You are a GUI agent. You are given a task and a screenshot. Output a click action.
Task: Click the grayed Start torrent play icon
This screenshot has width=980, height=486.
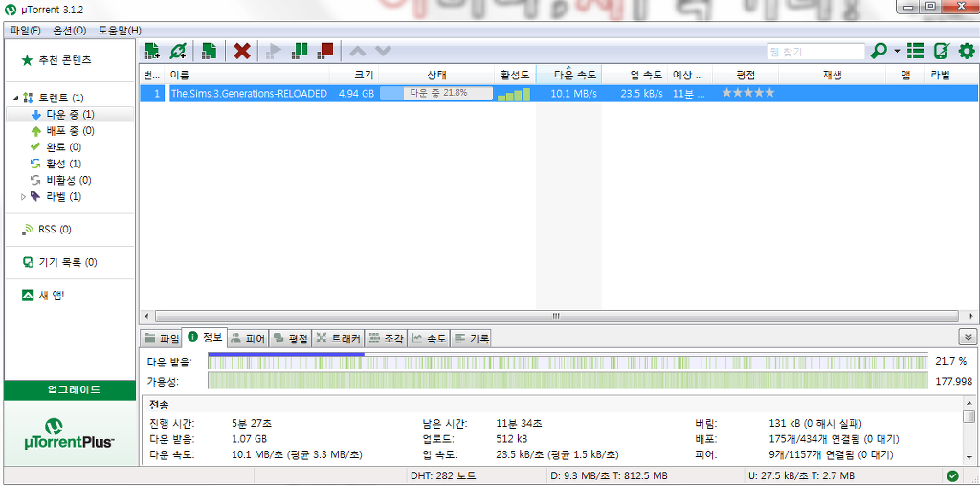coord(274,51)
